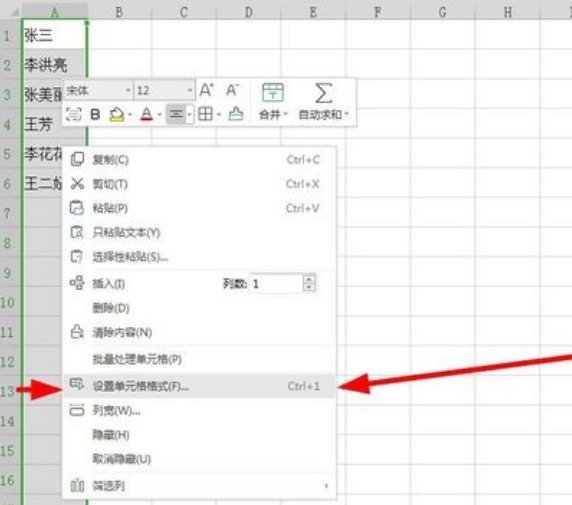Screen dimensions: 572x505
Task: Choose 批量处理单元格(P) menu entry
Action: coord(199,359)
